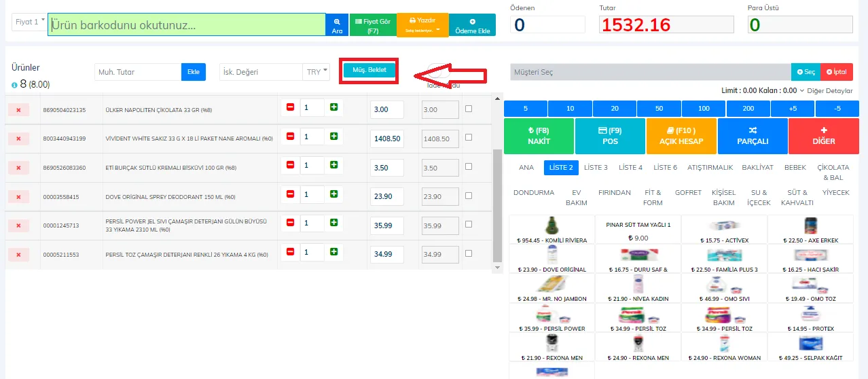
Task: Increase quantity of PERSİL TOZ DETERJANI
Action: point(333,252)
